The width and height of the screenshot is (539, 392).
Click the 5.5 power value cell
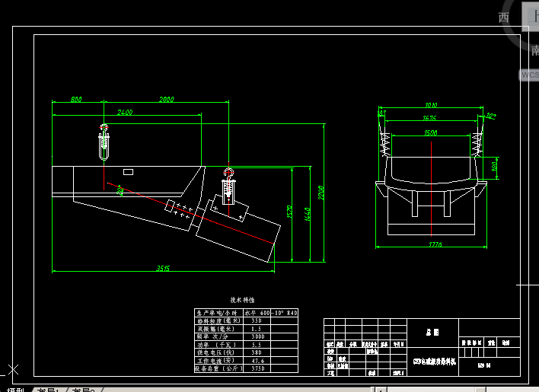click(x=257, y=345)
